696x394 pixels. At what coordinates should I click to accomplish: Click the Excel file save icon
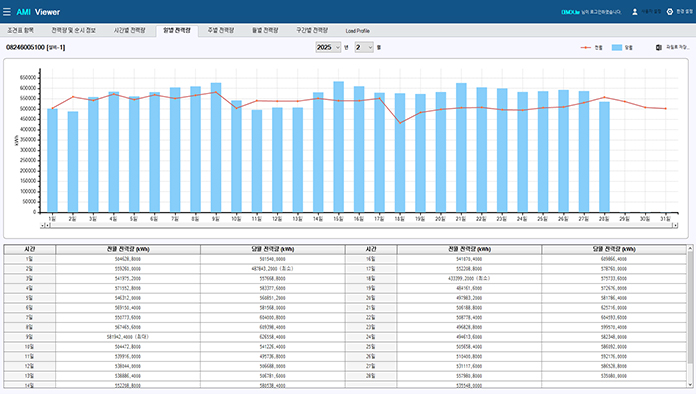[659, 47]
